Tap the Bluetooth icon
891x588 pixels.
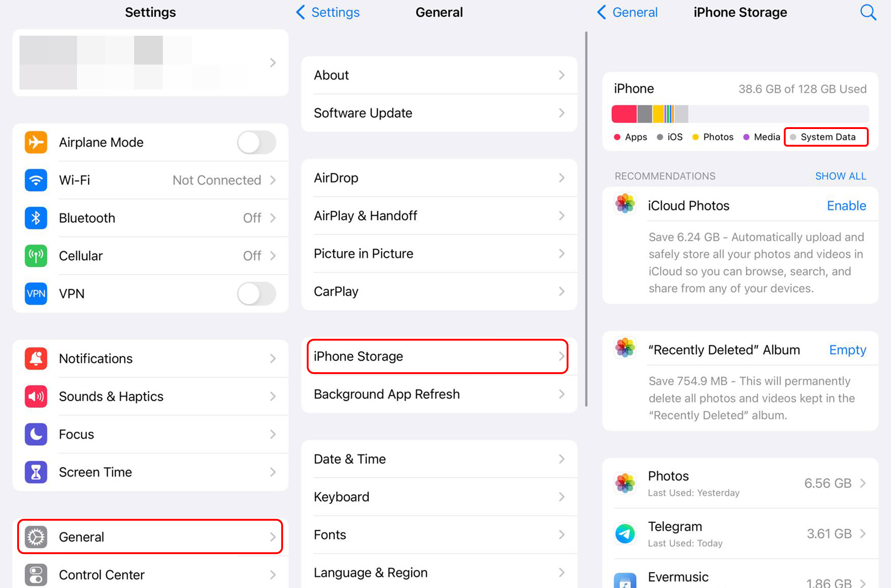(35, 219)
